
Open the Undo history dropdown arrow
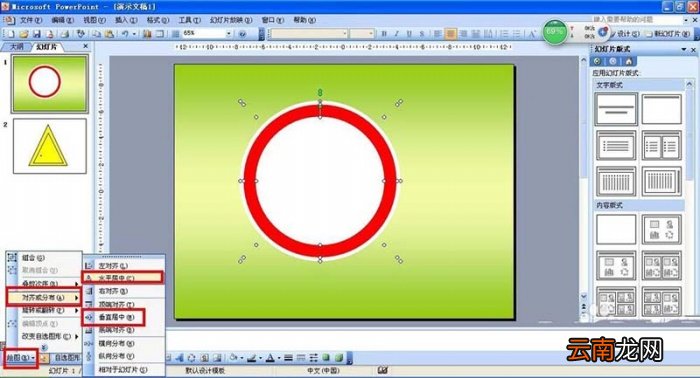pos(134,34)
